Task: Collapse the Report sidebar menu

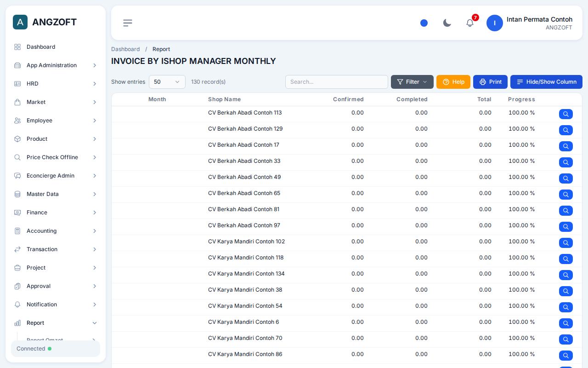Action: 56,323
